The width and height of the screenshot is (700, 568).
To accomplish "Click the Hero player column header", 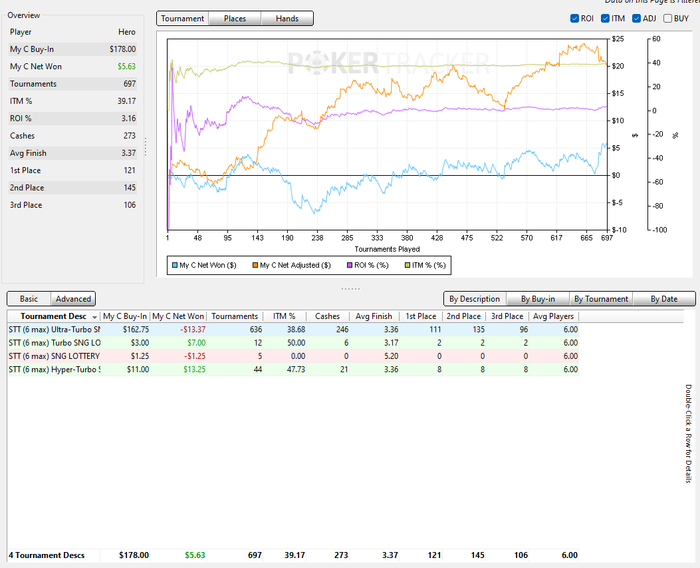I will point(127,32).
